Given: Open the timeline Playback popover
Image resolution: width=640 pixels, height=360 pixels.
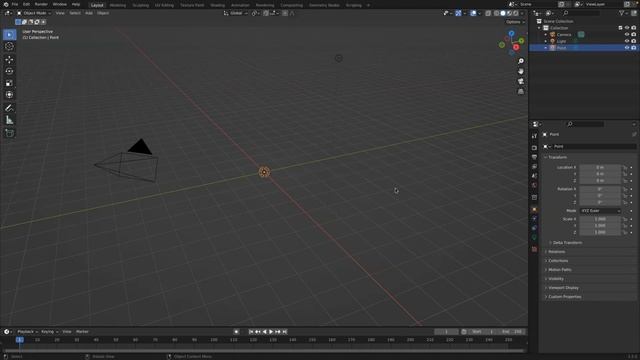Looking at the screenshot, I should [x=27, y=332].
